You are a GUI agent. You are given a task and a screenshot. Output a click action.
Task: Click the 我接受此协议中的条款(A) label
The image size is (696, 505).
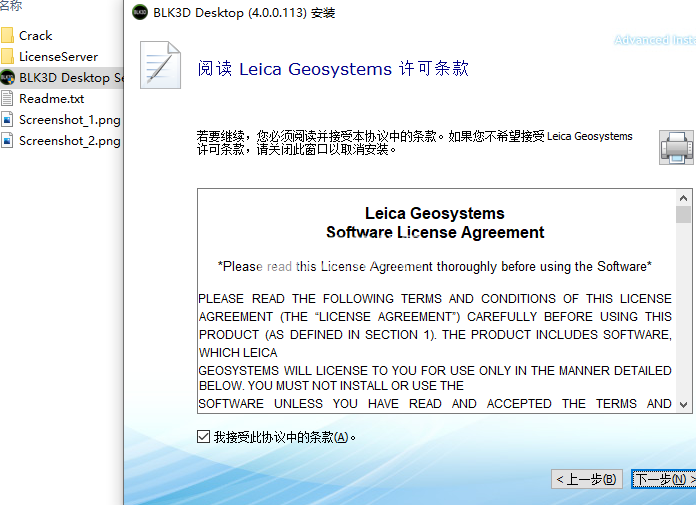point(285,437)
